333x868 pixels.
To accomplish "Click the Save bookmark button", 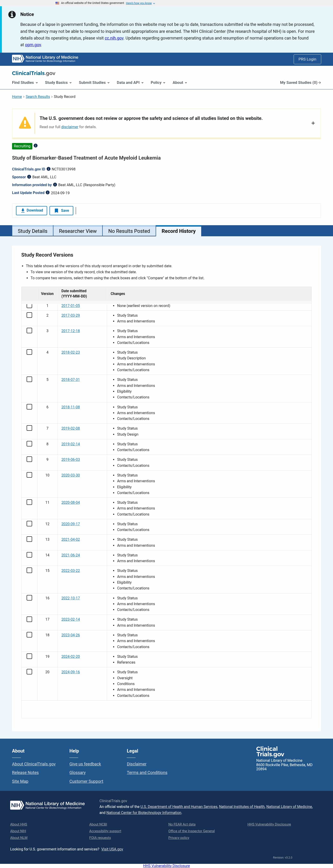I will tap(62, 211).
